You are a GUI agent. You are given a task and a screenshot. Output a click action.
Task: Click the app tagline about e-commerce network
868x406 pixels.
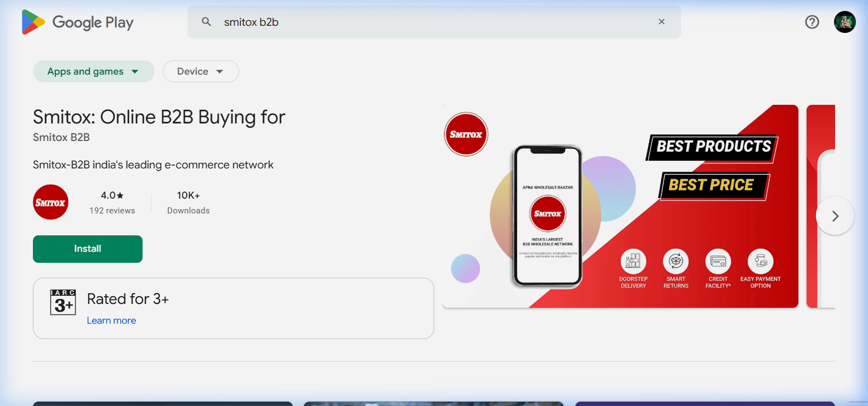tap(153, 165)
